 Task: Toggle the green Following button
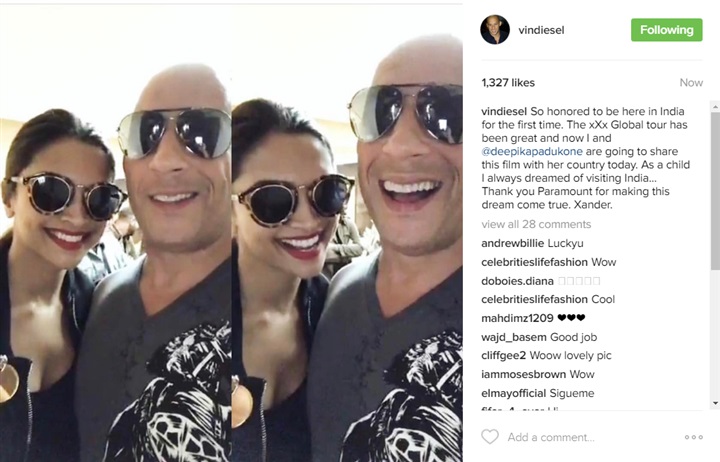click(x=666, y=30)
